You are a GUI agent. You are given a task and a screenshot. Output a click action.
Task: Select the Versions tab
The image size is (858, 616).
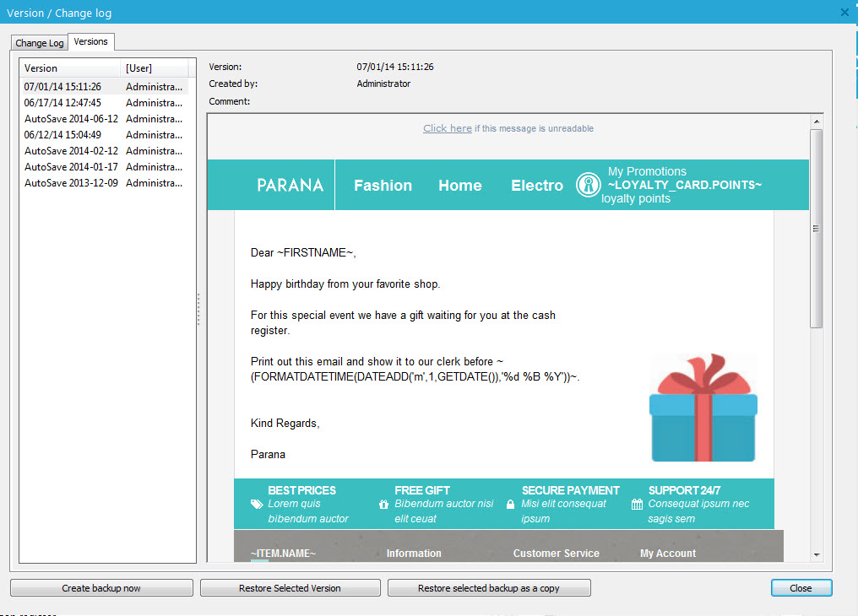90,41
